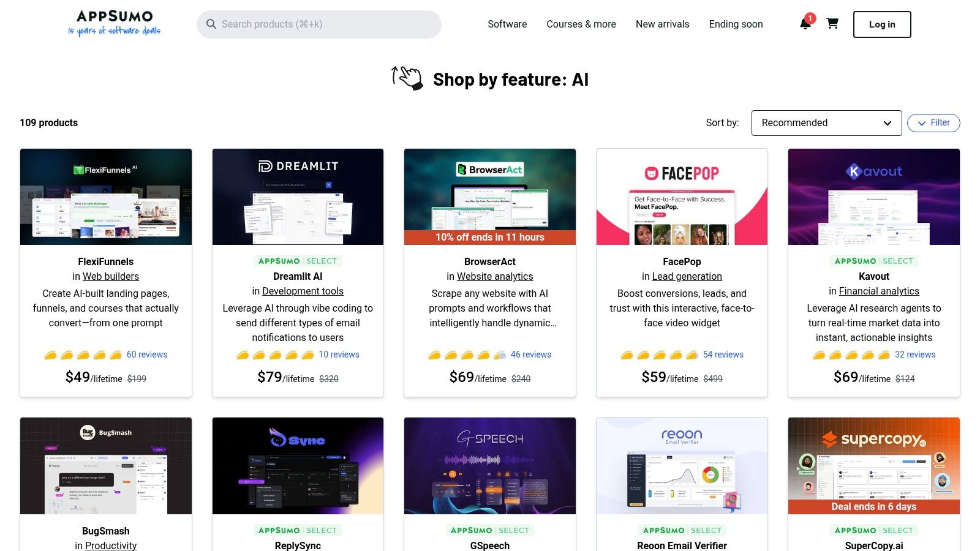Click the ReplySync product title
Viewport: 980px width, 551px height.
click(298, 545)
